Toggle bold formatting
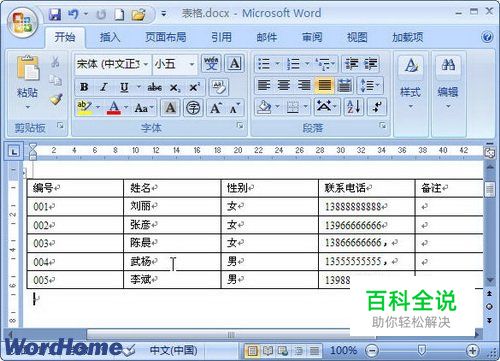This screenshot has width=500, height=361. 84,87
